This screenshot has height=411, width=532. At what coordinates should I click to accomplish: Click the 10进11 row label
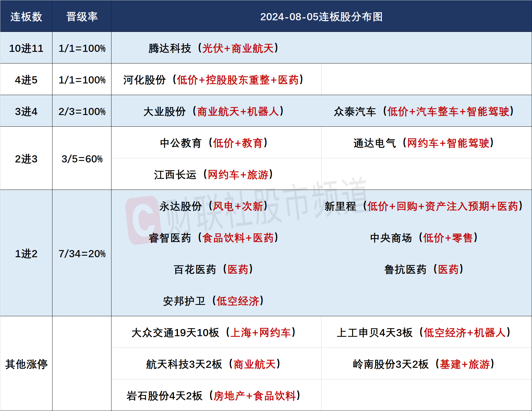point(26,48)
